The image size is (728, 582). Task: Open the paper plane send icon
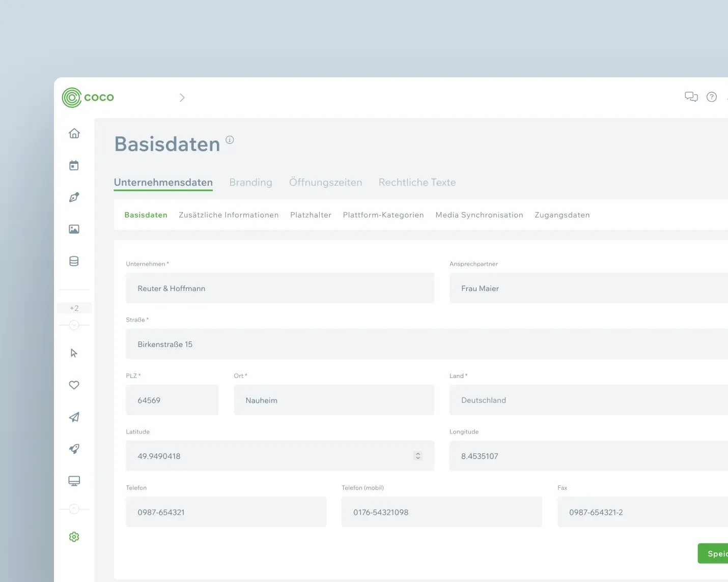74,417
